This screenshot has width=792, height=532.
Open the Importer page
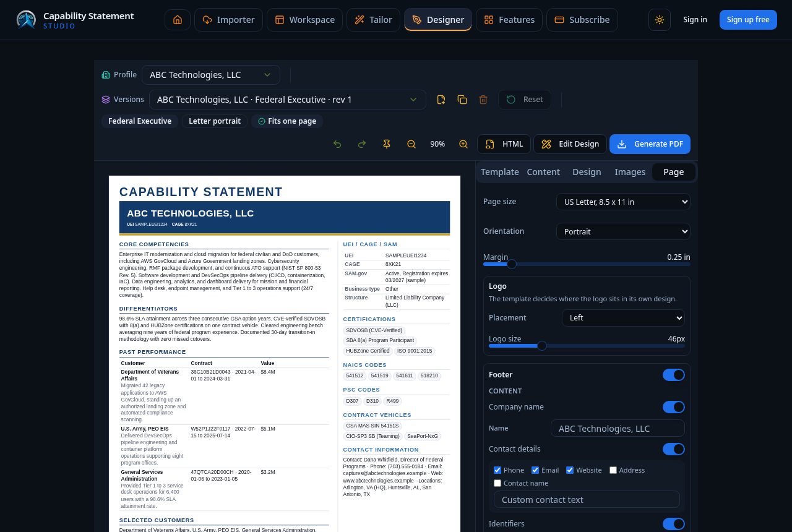[228, 20]
